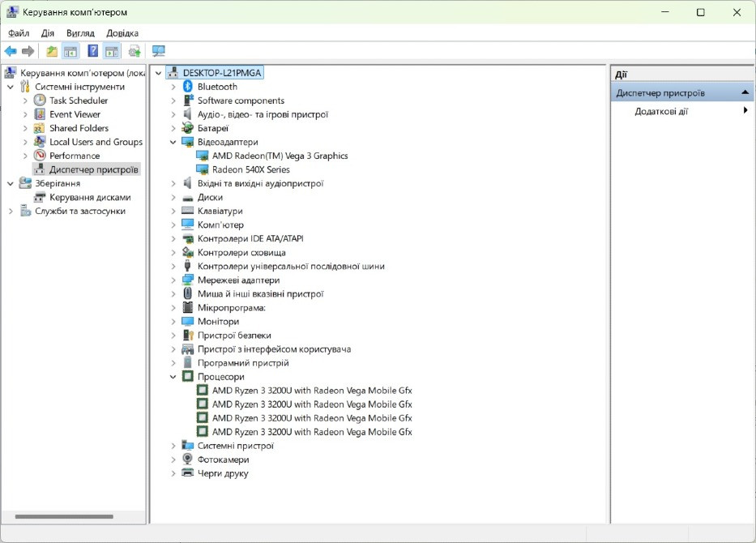Open Help via the question mark icon

92,51
